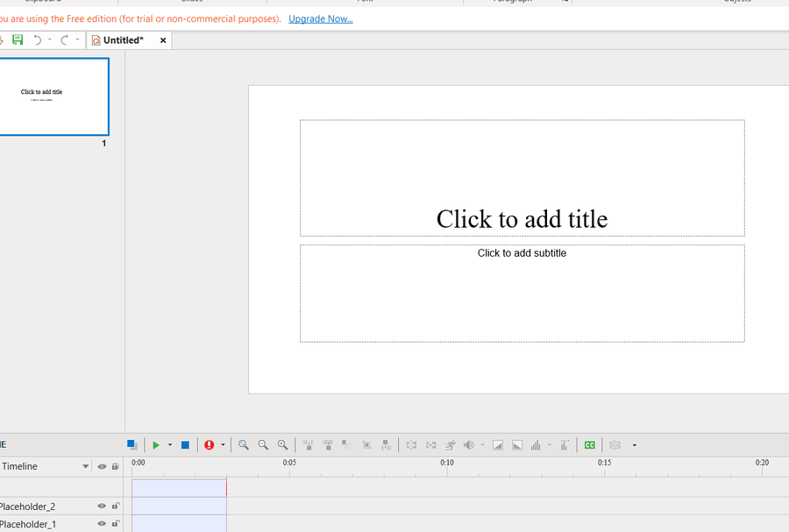Toggle eye icon in Timeline header row
The height and width of the screenshot is (532, 789).
pyautogui.click(x=102, y=466)
